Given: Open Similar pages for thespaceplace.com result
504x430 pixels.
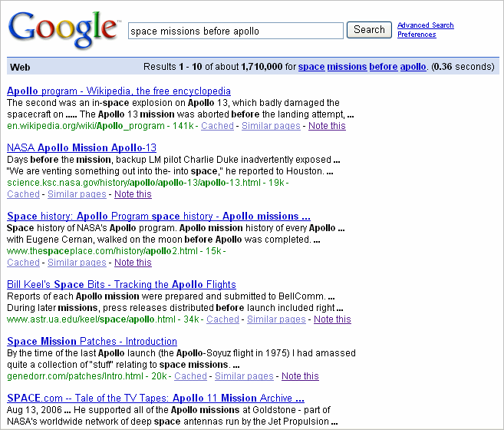Looking at the screenshot, I should coord(77,263).
